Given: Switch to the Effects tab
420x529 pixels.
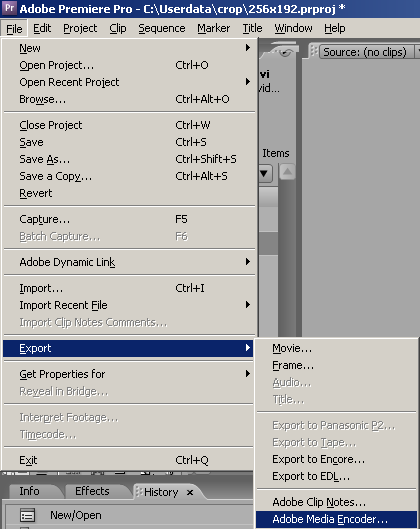Looking at the screenshot, I should tap(92, 491).
